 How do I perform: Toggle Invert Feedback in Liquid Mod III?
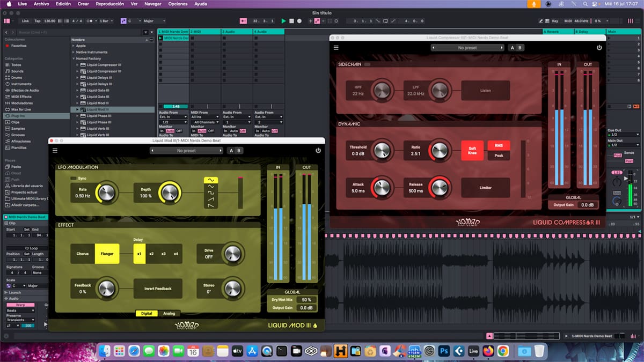click(x=158, y=289)
